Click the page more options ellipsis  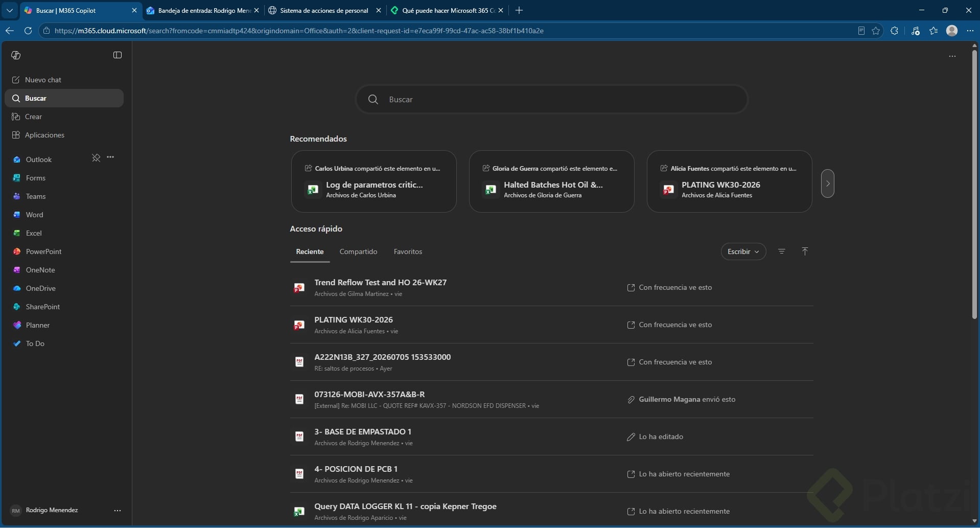952,56
